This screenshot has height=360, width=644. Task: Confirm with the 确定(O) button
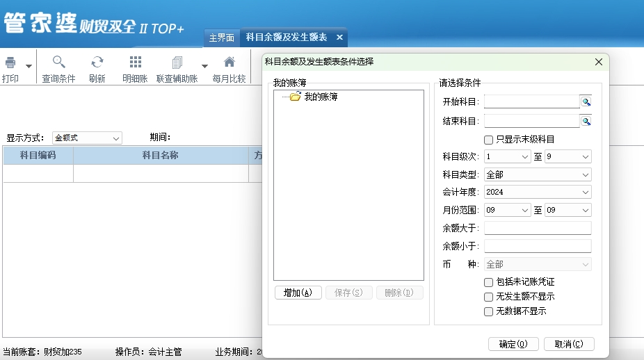pyautogui.click(x=513, y=344)
